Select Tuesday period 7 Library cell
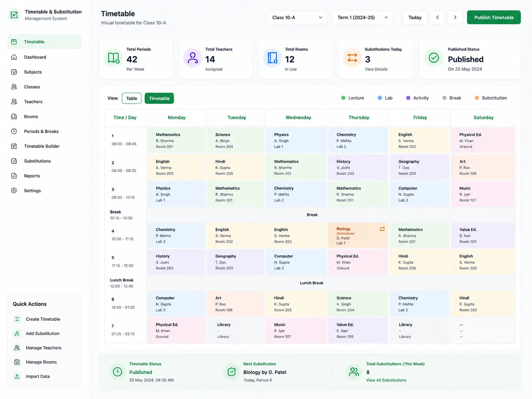532x399 pixels. pos(235,331)
